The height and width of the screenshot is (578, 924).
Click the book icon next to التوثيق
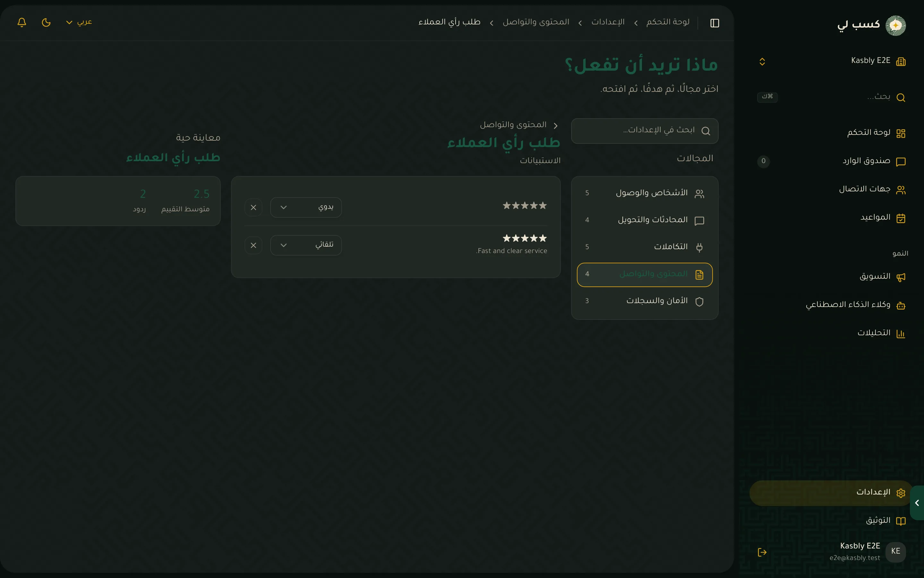[901, 521]
